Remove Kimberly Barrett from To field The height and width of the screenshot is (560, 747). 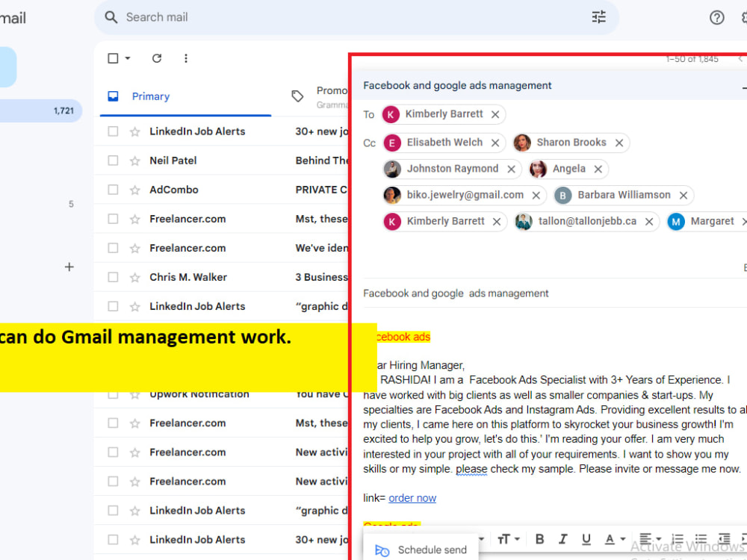point(495,115)
